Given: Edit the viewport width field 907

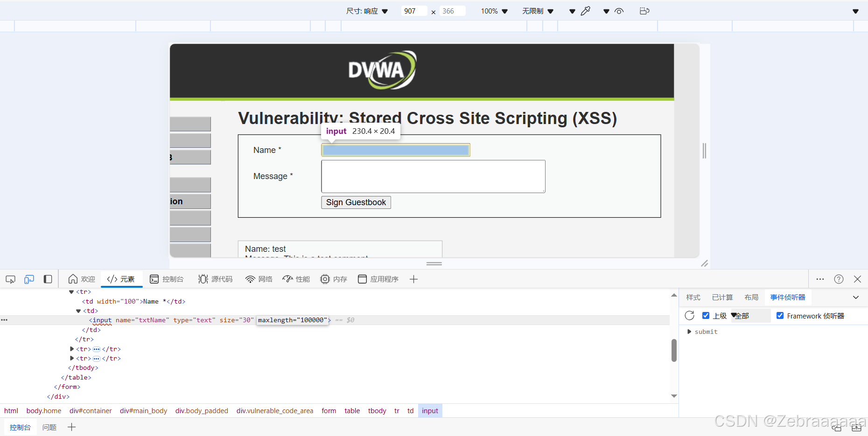Looking at the screenshot, I should coord(414,11).
